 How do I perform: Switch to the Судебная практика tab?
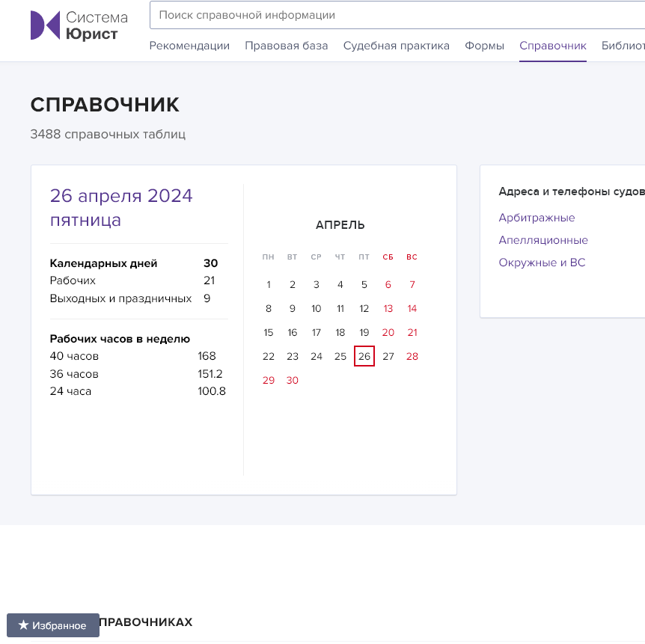[396, 46]
